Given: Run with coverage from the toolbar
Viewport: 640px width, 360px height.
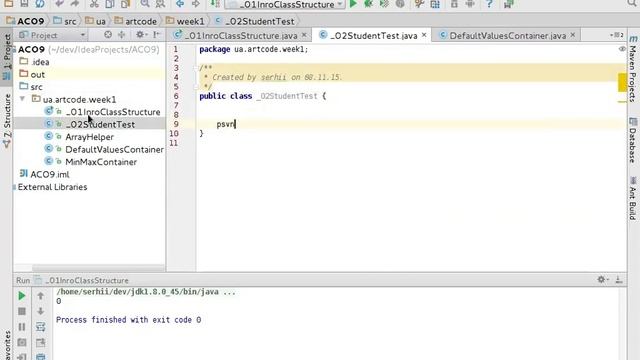Looking at the screenshot, I should (x=384, y=4).
